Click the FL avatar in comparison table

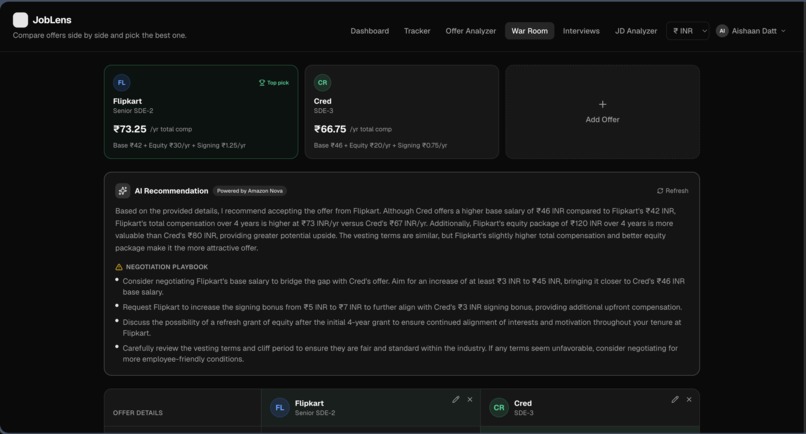click(280, 408)
